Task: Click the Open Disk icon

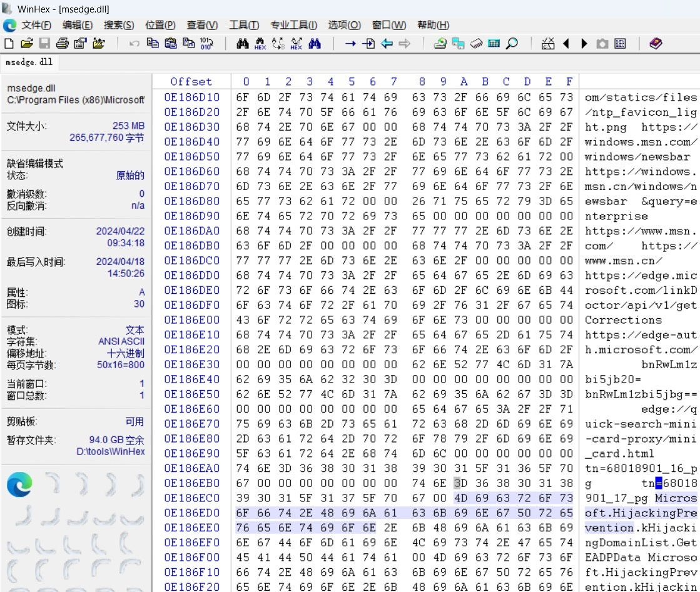Action: tap(440, 44)
